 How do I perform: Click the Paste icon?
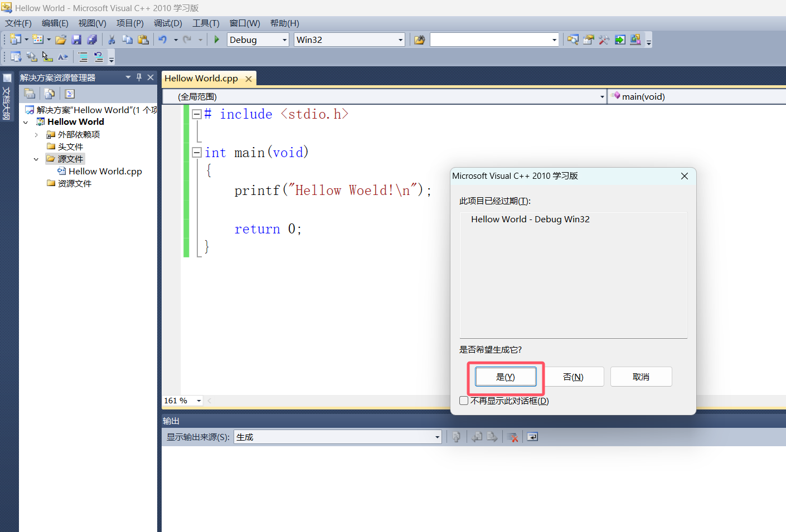pos(142,39)
